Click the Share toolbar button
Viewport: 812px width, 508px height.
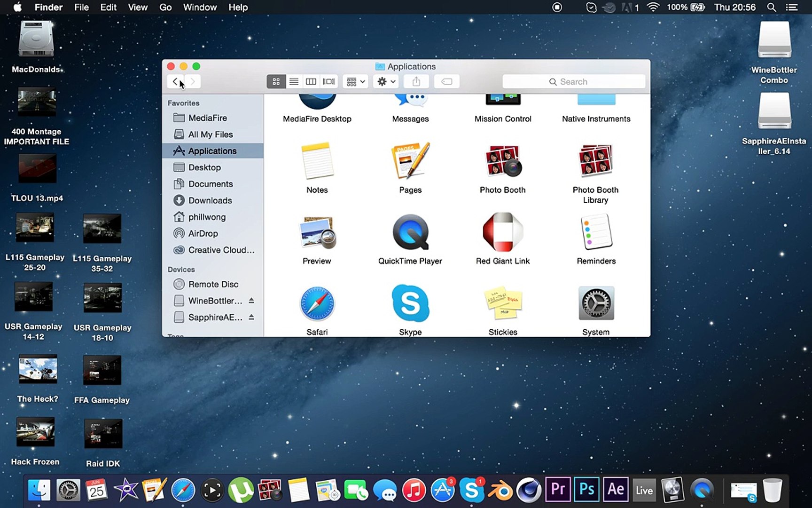click(x=416, y=82)
